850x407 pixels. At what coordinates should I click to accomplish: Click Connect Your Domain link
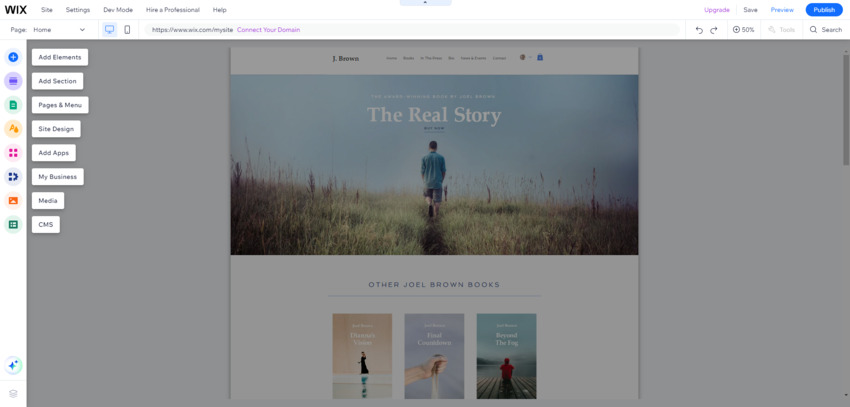[268, 30]
